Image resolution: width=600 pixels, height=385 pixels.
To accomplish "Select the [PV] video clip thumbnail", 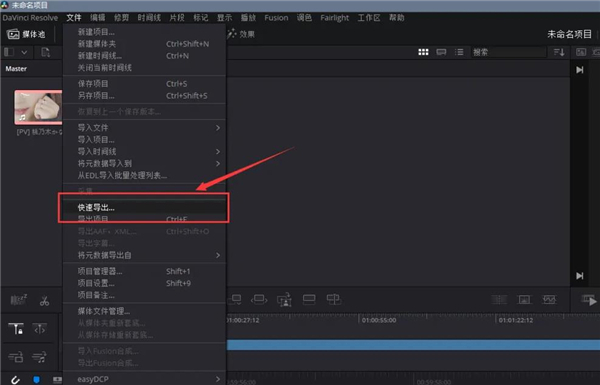I will [x=38, y=107].
